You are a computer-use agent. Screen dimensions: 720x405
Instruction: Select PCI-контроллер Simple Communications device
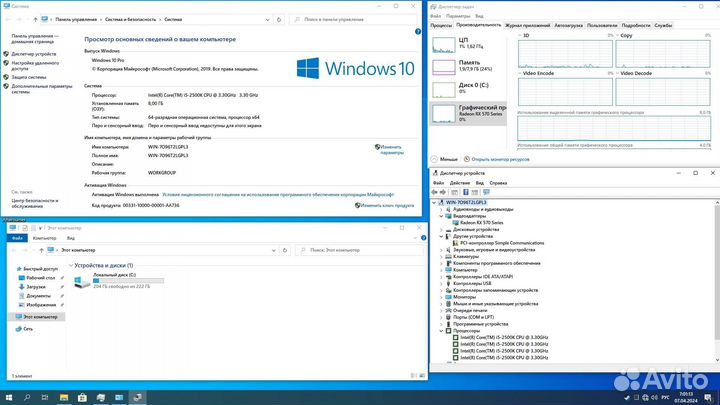[x=502, y=243]
